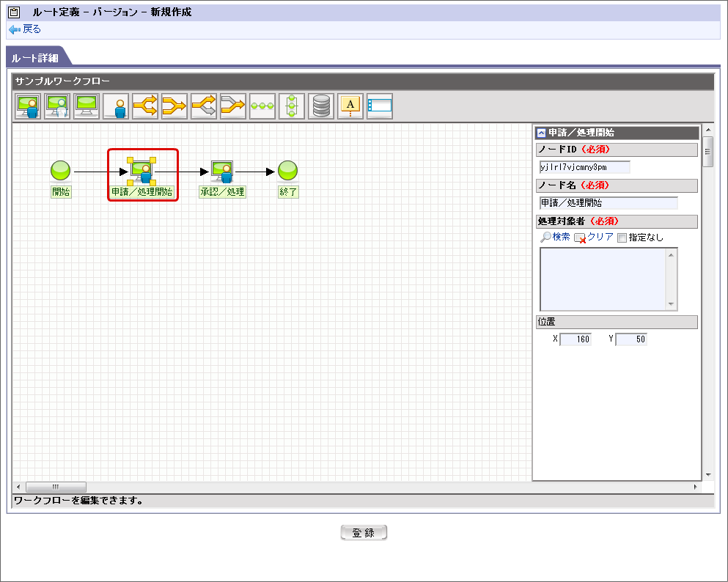Screen dimensions: 728x582
Task: Select the database cylinder tool
Action: pyautogui.click(x=321, y=106)
